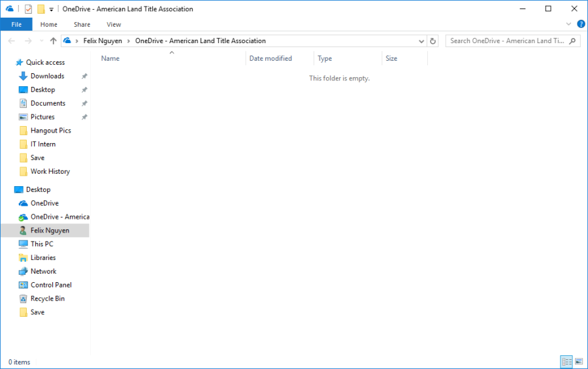
Task: Open pinned Desktop under Quick access
Action: (42, 89)
